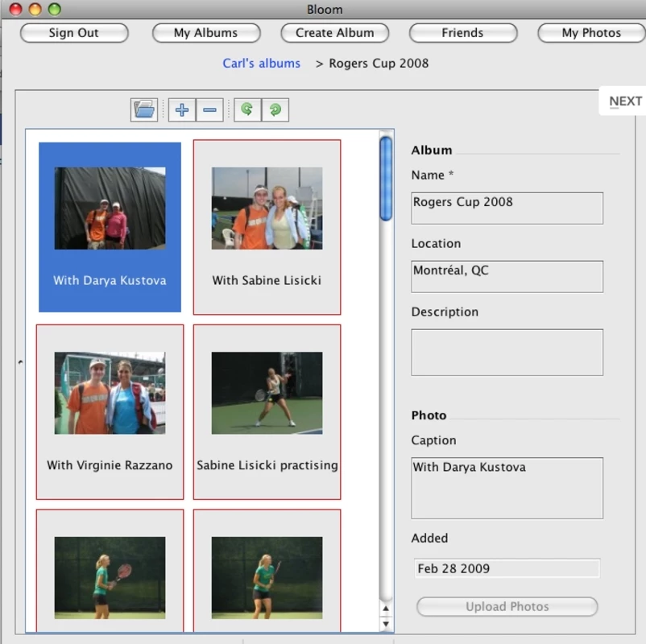The height and width of the screenshot is (644, 646).
Task: Follow the Carl's albums breadcrumb link
Action: [262, 64]
